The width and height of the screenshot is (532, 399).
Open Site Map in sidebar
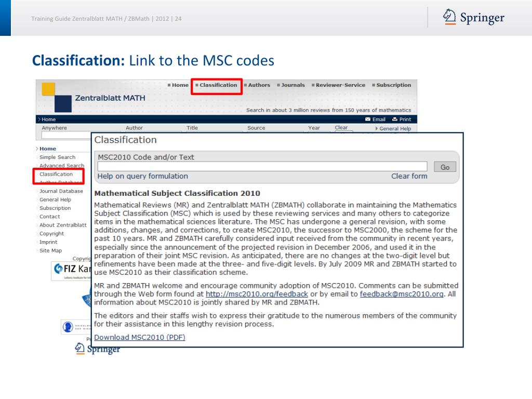50,250
